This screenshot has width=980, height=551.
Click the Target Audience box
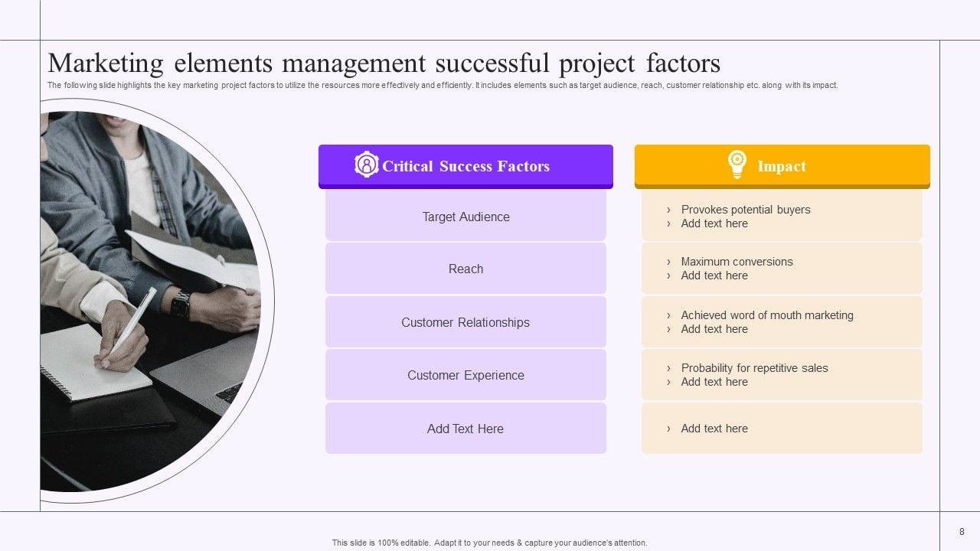465,217
